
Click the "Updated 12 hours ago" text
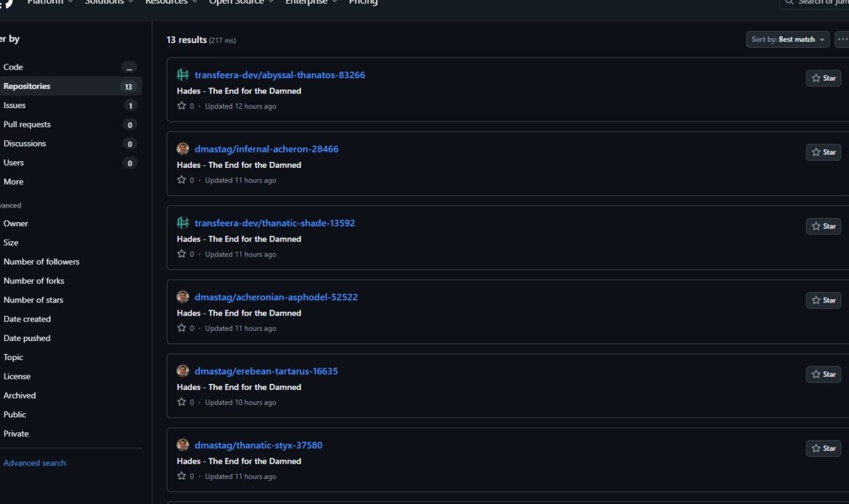point(241,106)
